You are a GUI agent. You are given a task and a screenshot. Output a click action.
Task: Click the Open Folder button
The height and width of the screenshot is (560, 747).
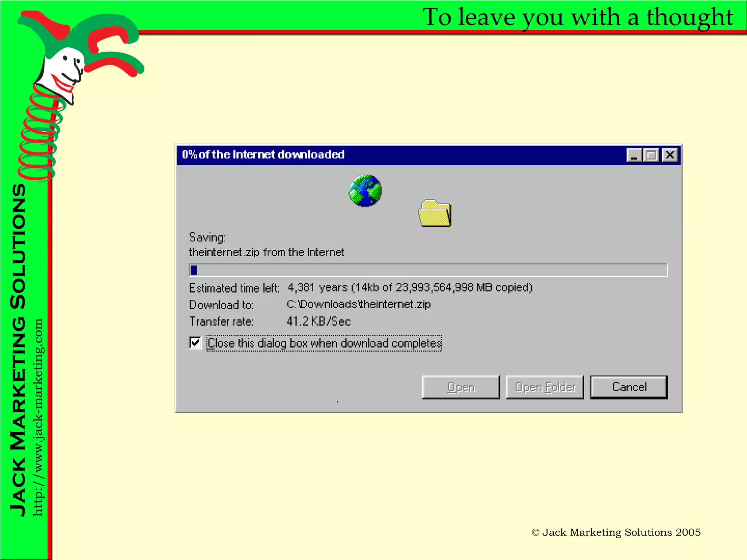(x=545, y=387)
